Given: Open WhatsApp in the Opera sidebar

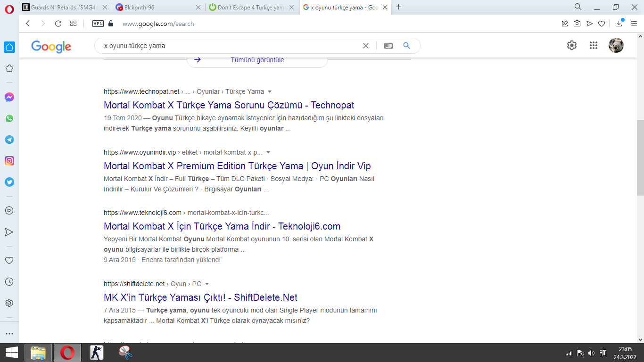Looking at the screenshot, I should (9, 118).
